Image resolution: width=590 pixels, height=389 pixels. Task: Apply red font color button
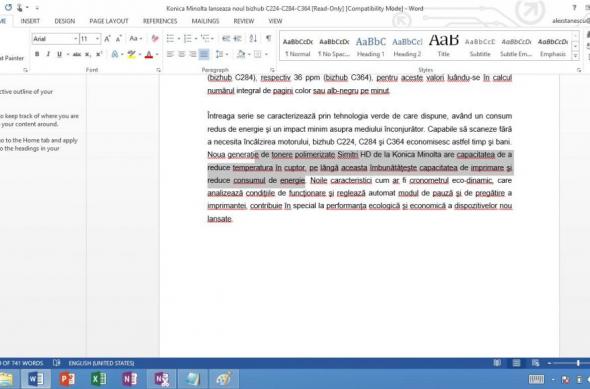click(149, 54)
